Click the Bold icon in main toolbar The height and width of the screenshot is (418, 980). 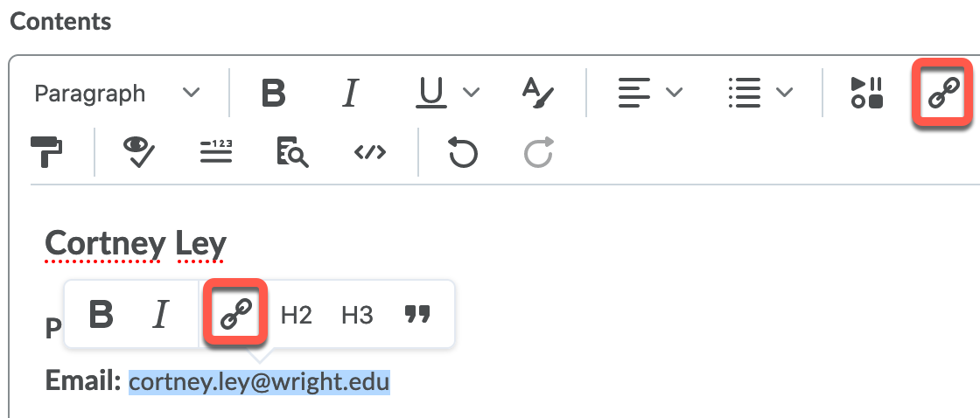(274, 93)
